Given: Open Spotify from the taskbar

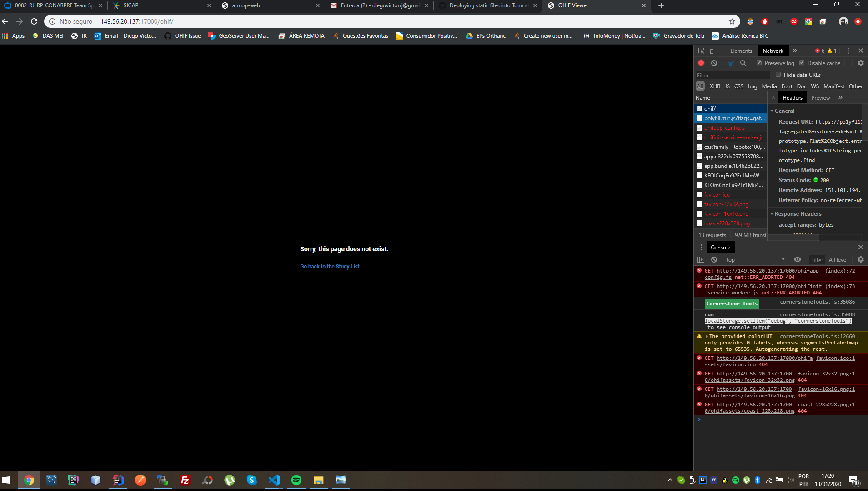Looking at the screenshot, I should [296, 480].
